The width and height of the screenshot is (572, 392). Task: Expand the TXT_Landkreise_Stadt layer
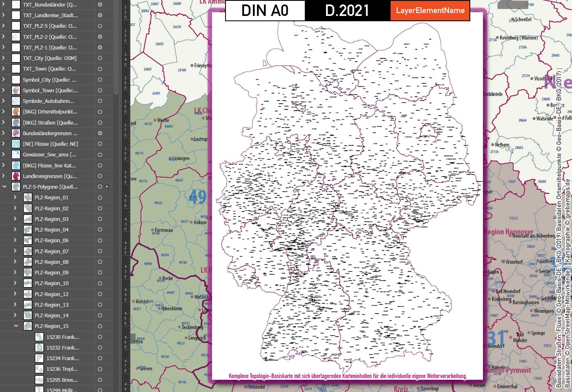point(4,15)
